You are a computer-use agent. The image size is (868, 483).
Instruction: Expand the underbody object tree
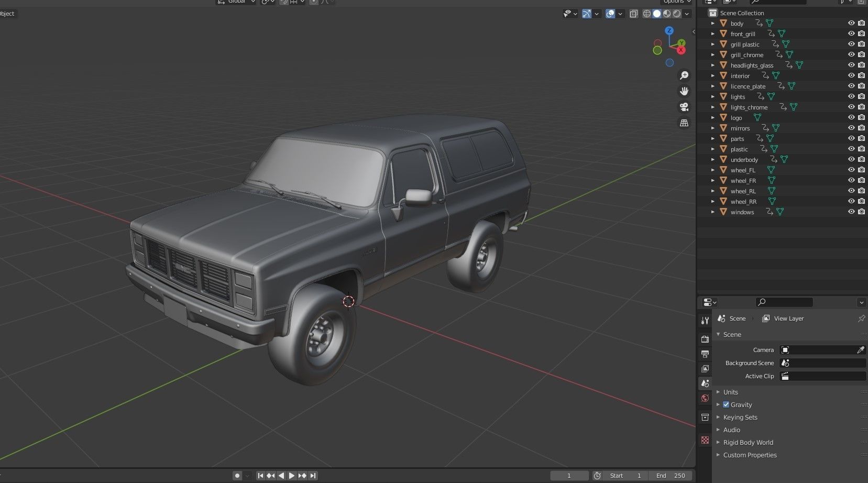(x=712, y=159)
